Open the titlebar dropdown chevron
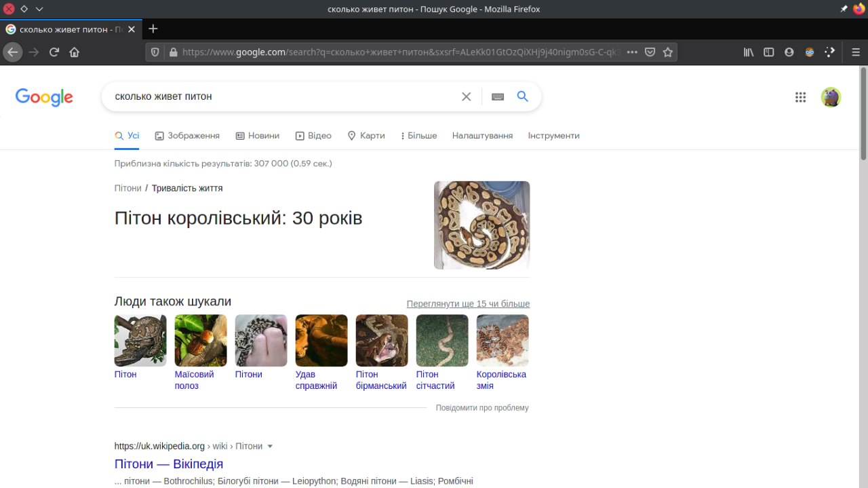868x488 pixels. [x=39, y=9]
